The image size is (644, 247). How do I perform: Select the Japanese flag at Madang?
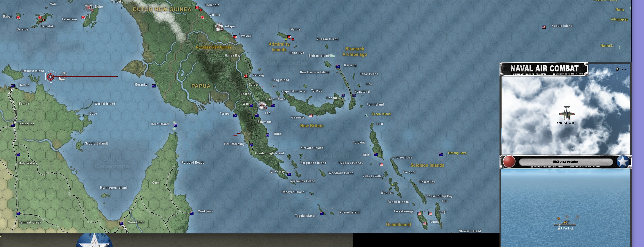click(246, 76)
